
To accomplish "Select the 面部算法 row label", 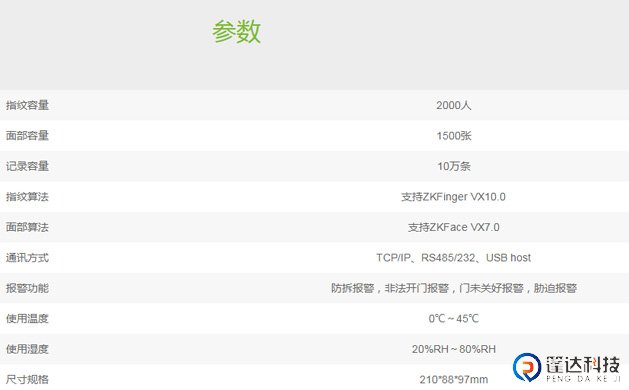I will 27,227.
